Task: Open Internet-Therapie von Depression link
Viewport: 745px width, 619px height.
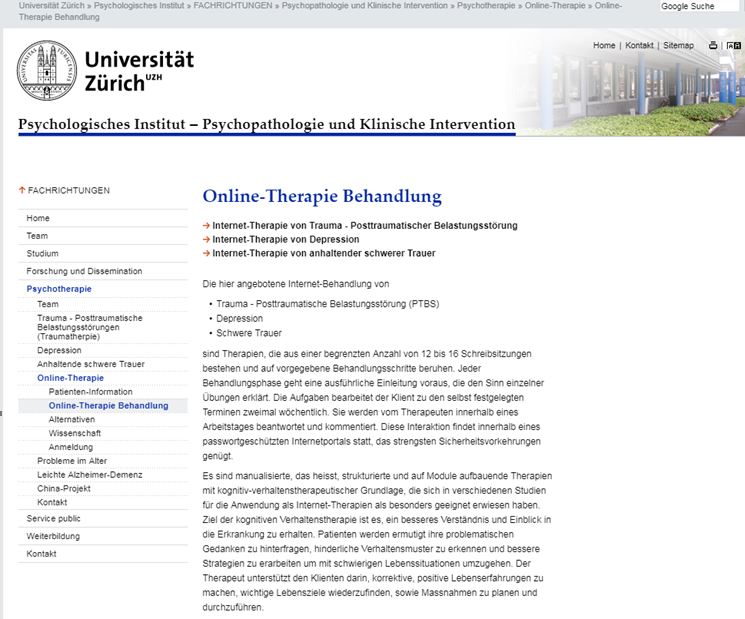Action: point(285,240)
